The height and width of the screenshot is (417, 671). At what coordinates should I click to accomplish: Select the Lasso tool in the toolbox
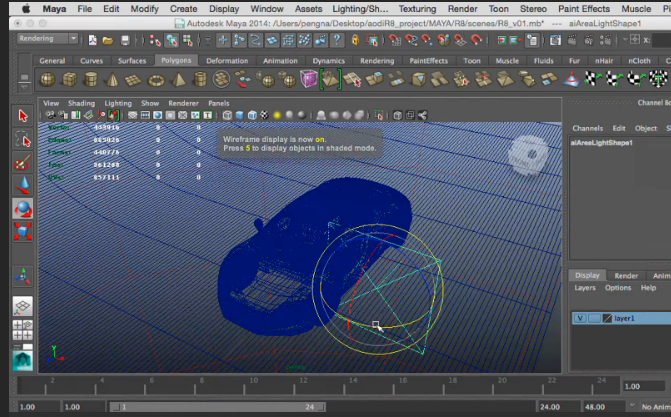[23, 139]
